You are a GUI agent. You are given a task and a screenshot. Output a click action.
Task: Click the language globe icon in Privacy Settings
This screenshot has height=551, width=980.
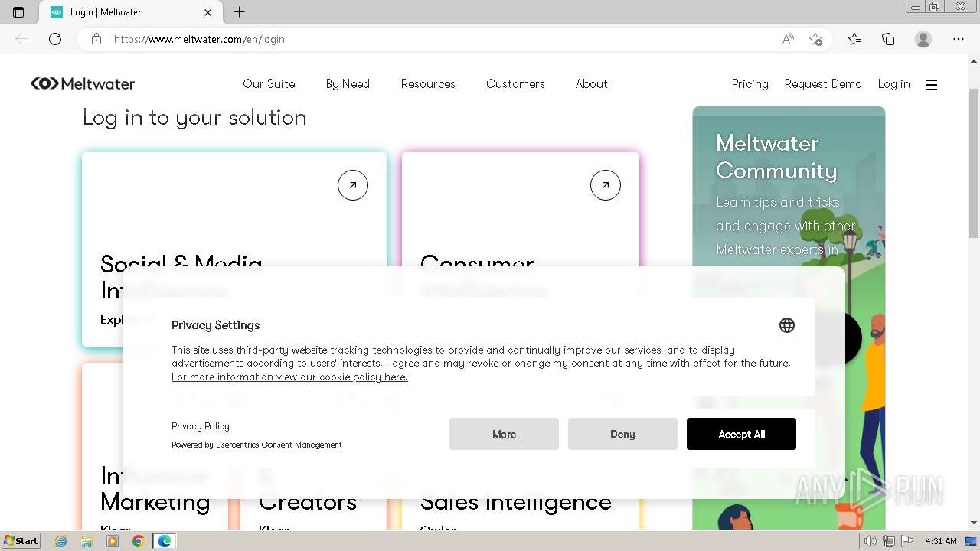click(x=787, y=325)
